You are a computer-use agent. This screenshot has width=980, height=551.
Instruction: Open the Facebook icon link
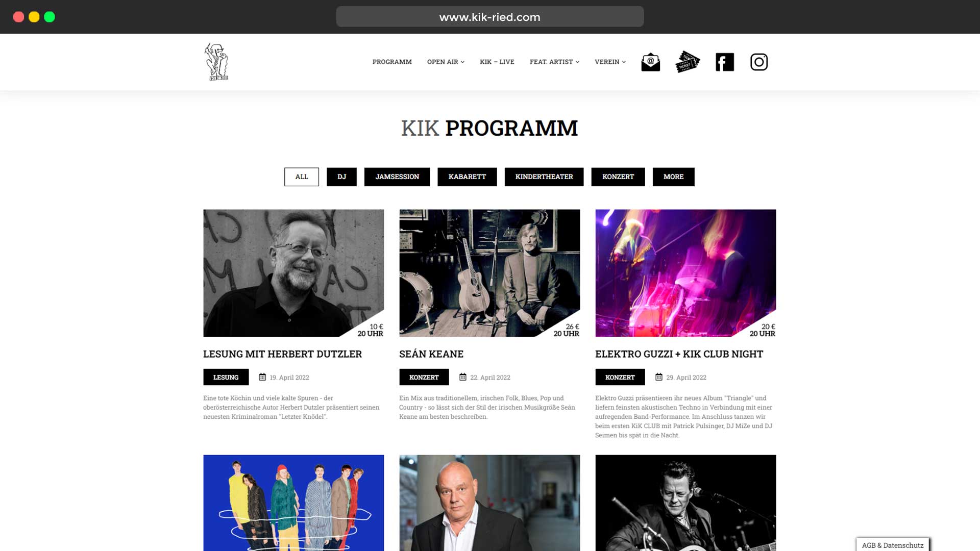[725, 62]
